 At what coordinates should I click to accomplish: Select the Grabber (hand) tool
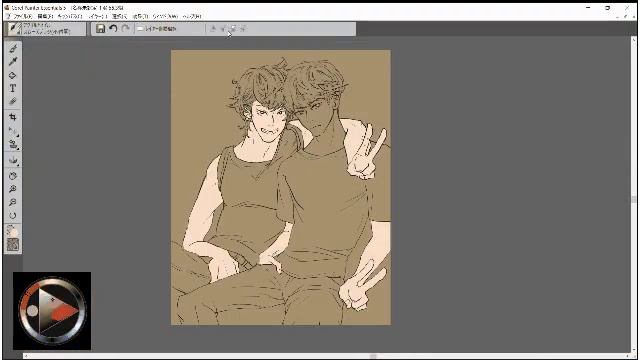(13, 176)
